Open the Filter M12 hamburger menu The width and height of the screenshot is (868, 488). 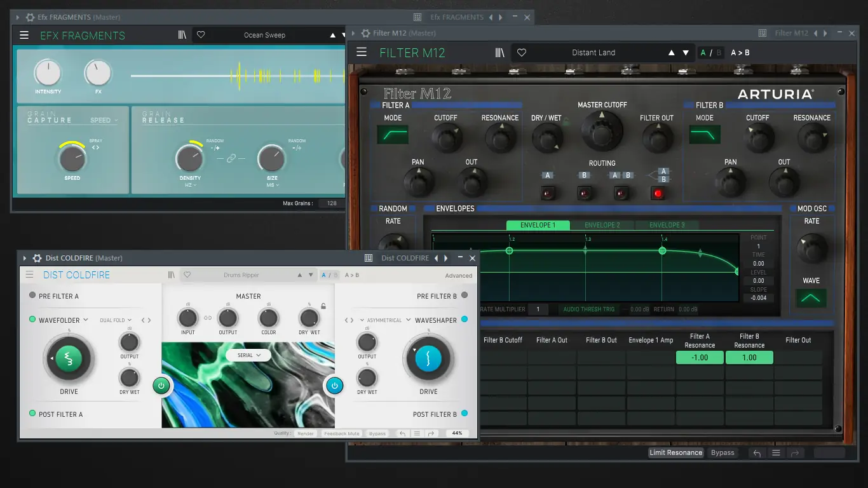[362, 52]
